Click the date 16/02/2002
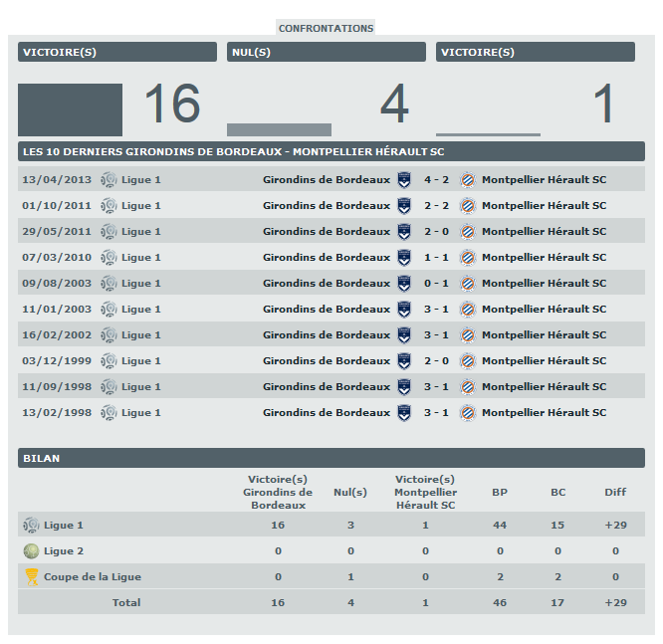 pyautogui.click(x=57, y=334)
